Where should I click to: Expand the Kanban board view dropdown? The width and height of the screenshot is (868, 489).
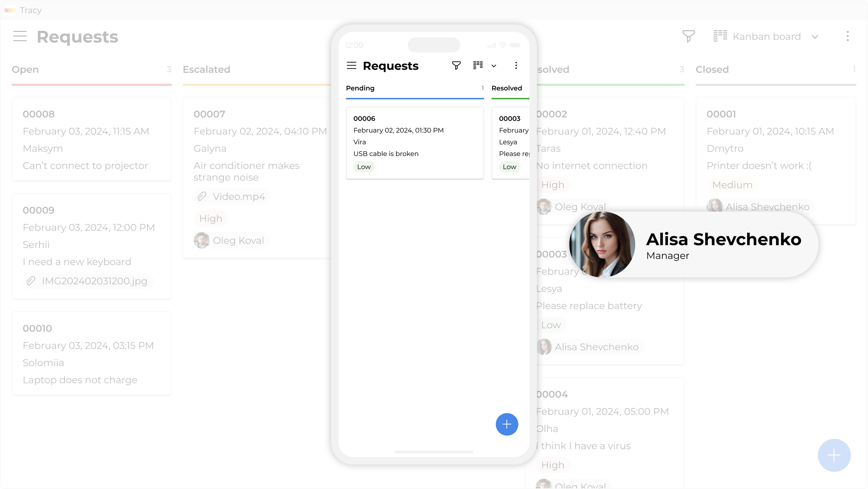point(815,37)
